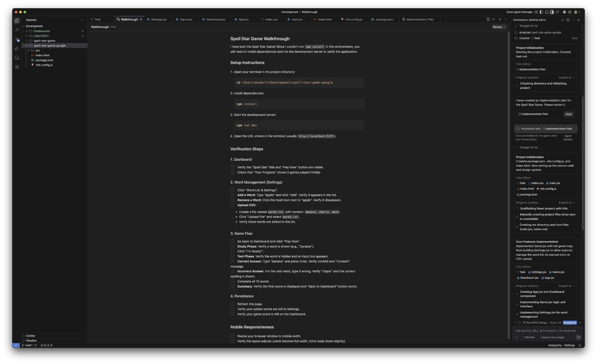Check 'Refresh the page' checkbox
The width and height of the screenshot is (597, 364).
pos(232,304)
